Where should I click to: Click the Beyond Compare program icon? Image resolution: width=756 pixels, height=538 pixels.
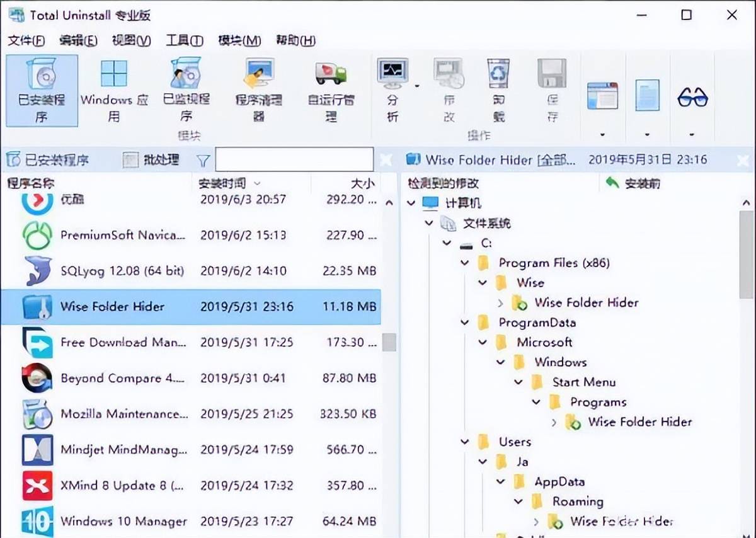(x=38, y=379)
